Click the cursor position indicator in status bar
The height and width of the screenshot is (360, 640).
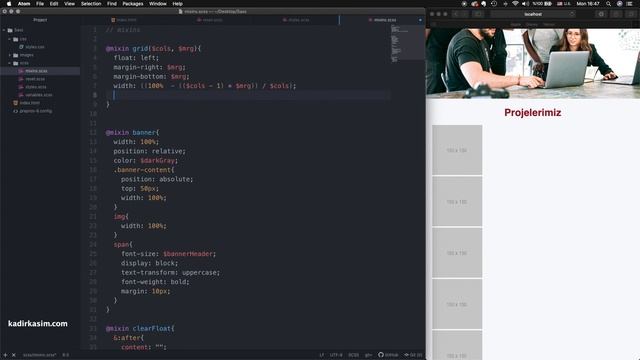click(66, 355)
